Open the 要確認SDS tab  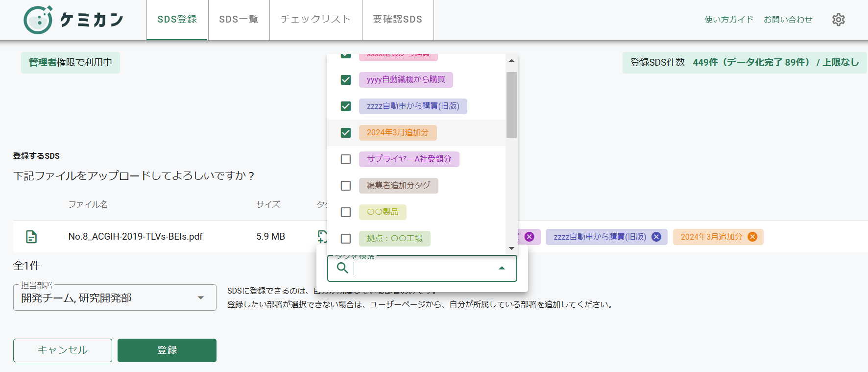398,20
